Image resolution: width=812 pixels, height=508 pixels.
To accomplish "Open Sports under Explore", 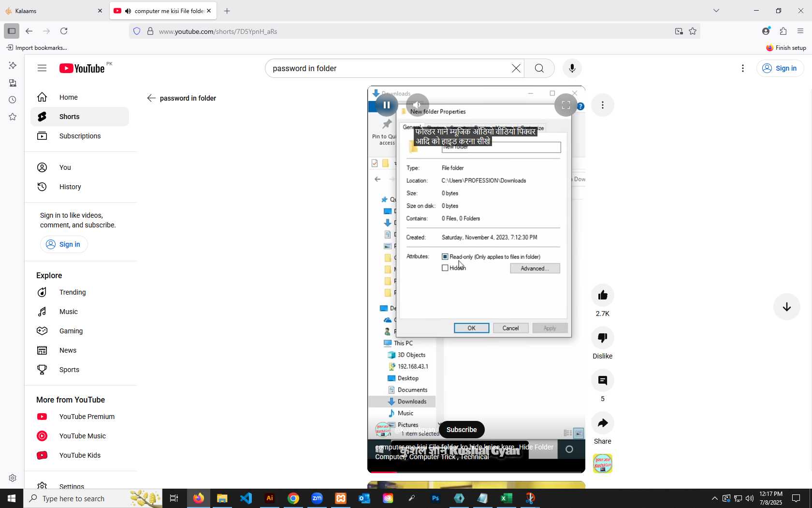I will click(x=80, y=370).
